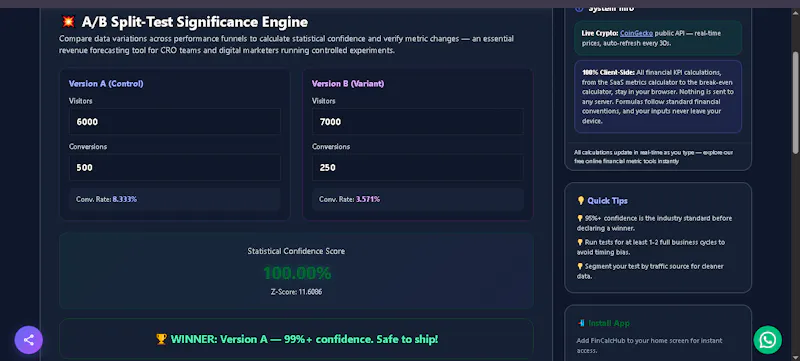Click the Version A conv. rate 8.333%
The image size is (800, 361).
(x=124, y=199)
